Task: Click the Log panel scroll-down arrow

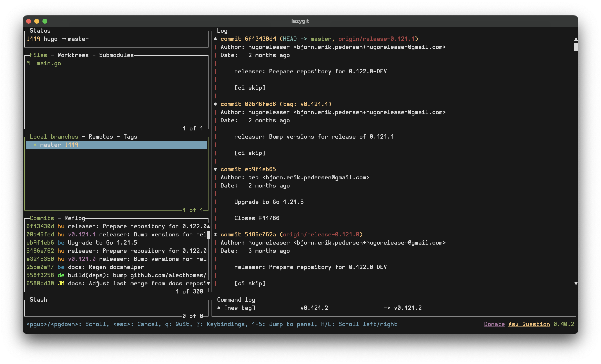Action: 576,283
